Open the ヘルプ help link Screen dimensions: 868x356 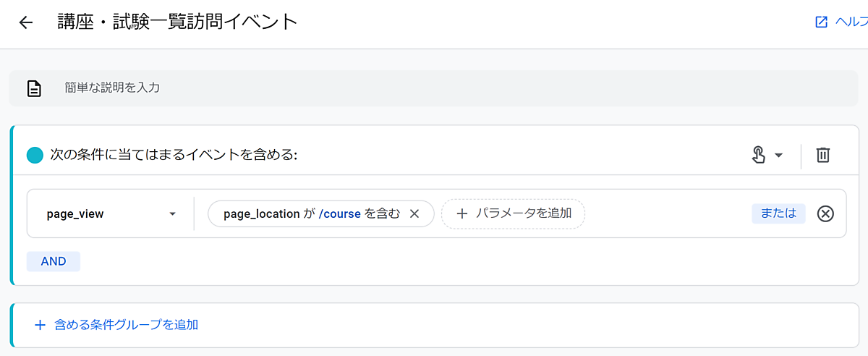point(851,22)
